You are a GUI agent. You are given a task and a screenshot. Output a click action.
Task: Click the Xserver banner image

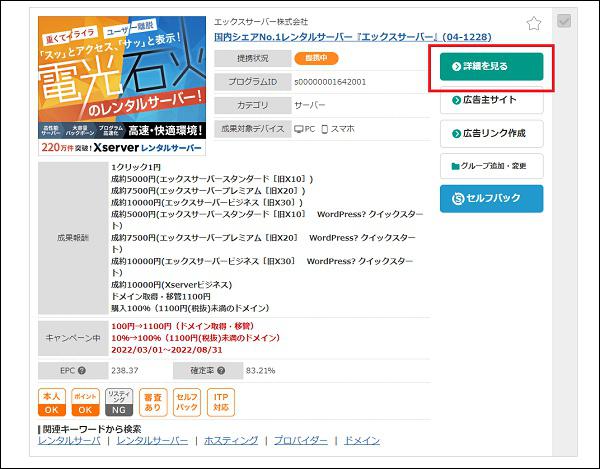[x=122, y=86]
